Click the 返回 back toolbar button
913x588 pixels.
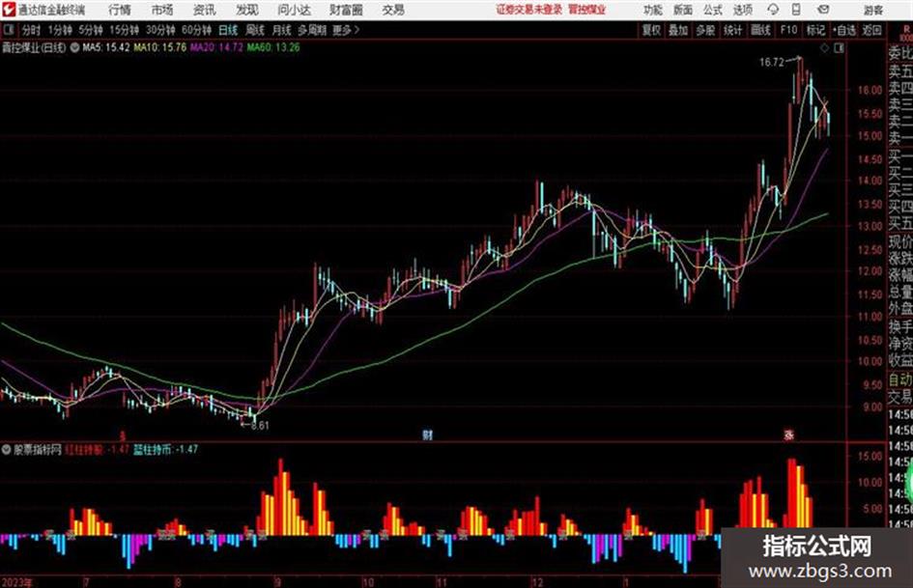click(x=872, y=30)
